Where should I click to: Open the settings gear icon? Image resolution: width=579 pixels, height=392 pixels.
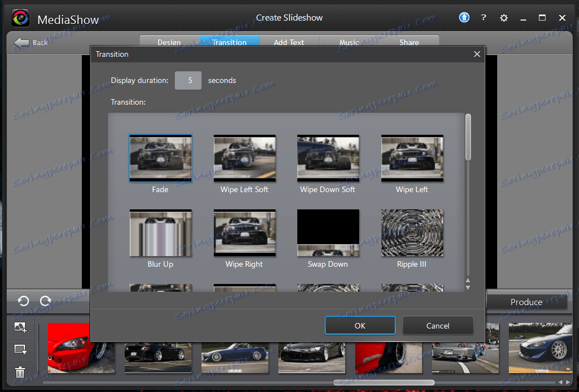[x=504, y=18]
